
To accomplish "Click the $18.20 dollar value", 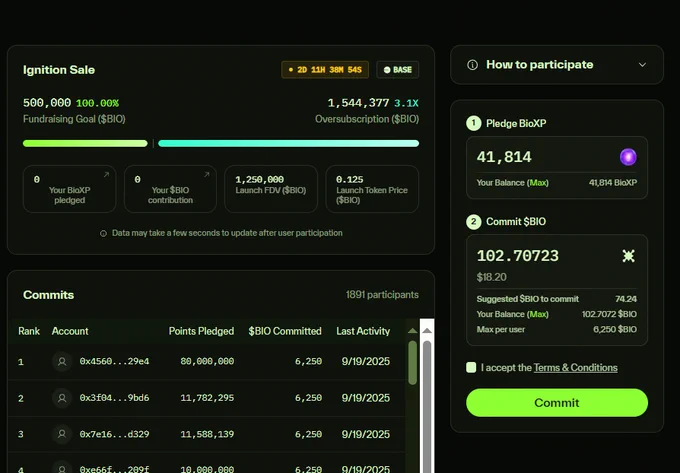I will [x=491, y=277].
